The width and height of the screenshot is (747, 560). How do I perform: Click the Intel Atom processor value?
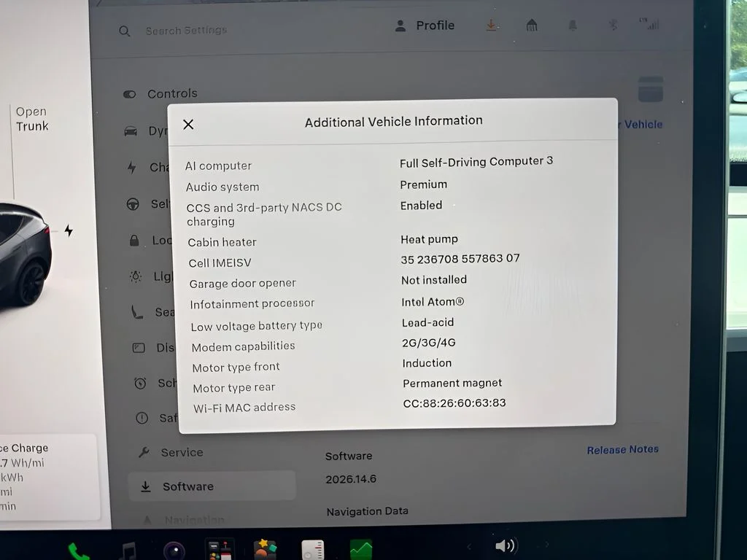click(x=433, y=302)
